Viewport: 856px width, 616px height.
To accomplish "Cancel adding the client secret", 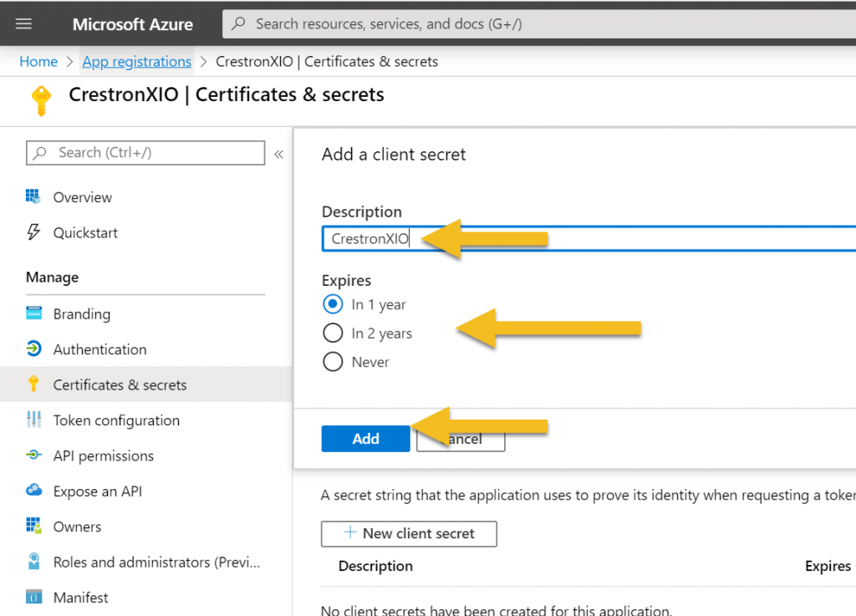I will pos(461,439).
